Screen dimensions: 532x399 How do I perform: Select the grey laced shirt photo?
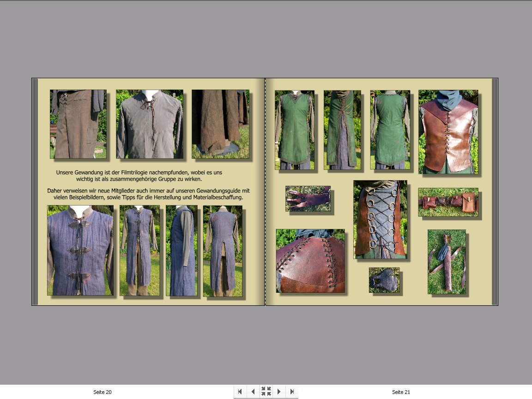point(149,124)
